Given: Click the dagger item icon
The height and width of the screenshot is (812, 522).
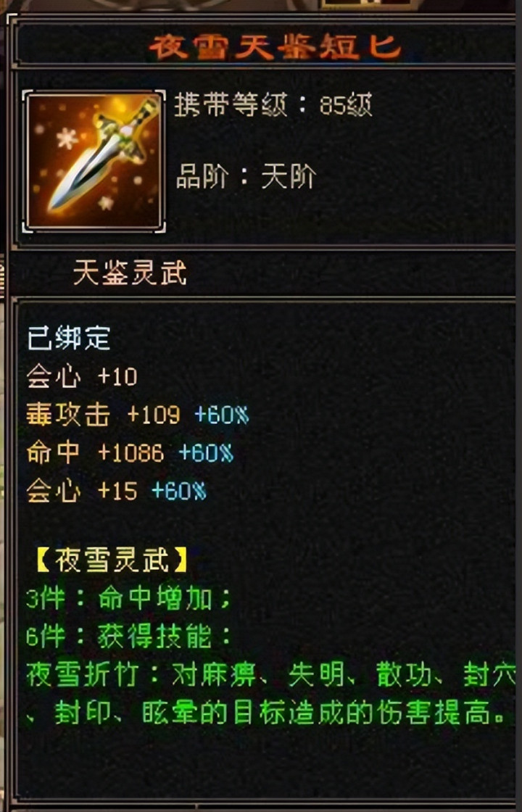Looking at the screenshot, I should tap(94, 161).
